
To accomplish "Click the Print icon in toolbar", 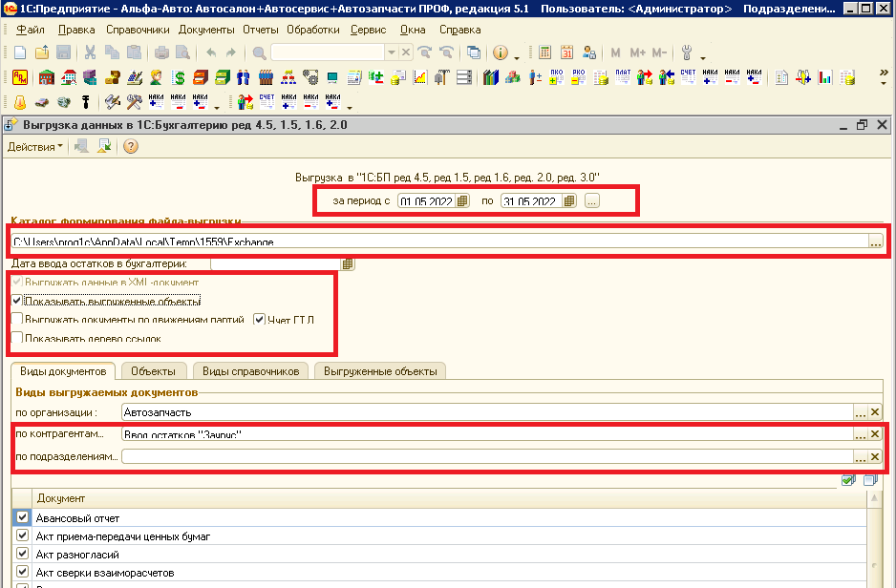I will pyautogui.click(x=161, y=53).
